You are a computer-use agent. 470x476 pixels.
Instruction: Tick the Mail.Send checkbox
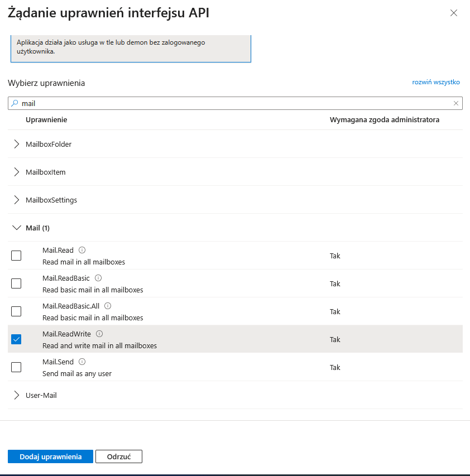[16, 367]
